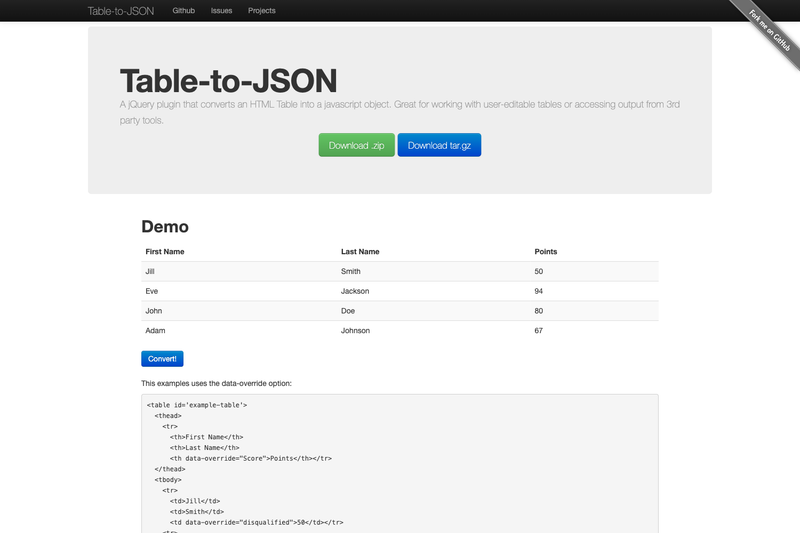This screenshot has width=800, height=533.
Task: Select the 80 points cell
Action: (x=539, y=311)
